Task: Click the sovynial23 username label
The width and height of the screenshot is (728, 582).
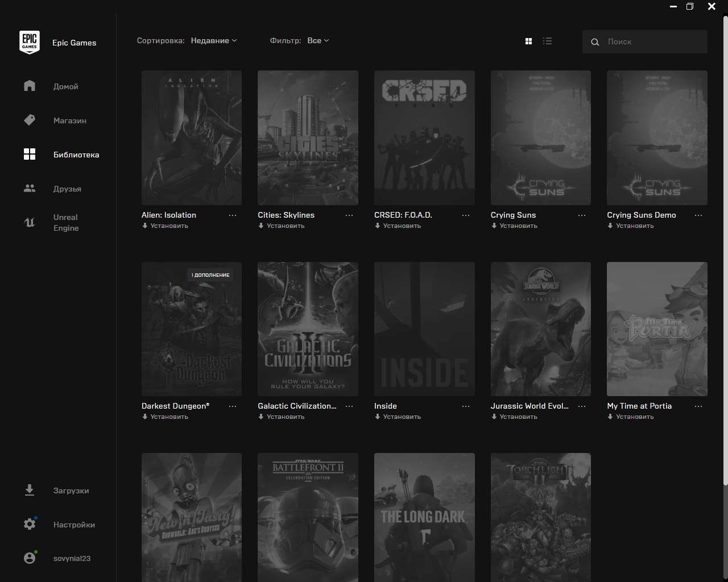Action: click(x=72, y=559)
